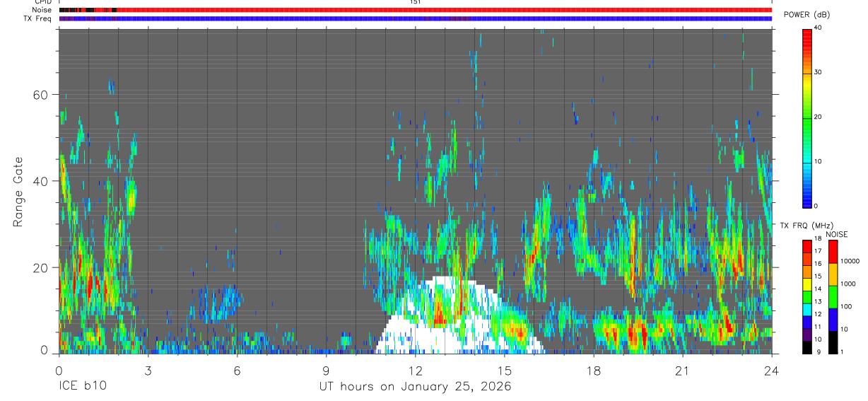Click the 15 tick on UT hours axis
The width and height of the screenshot is (868, 401).
505,371
